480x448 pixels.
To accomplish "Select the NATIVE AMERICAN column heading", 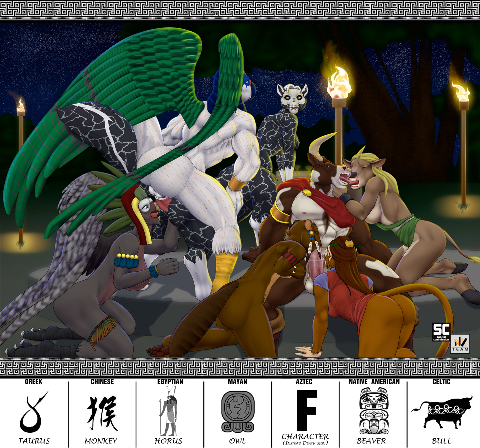I will click(x=374, y=382).
